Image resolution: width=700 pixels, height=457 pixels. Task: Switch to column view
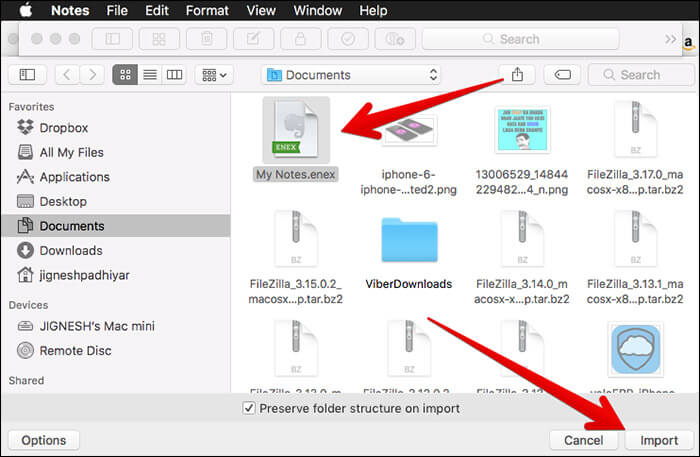174,75
